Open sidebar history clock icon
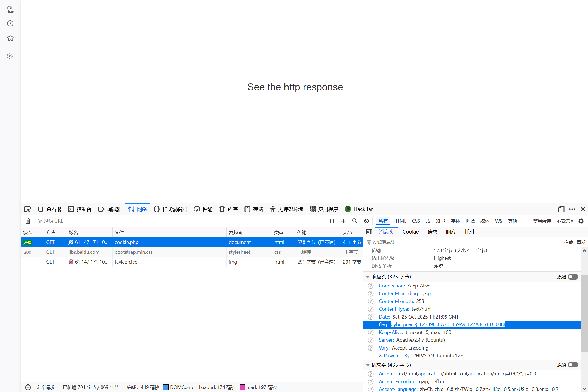The height and width of the screenshot is (392, 588). [x=10, y=23]
